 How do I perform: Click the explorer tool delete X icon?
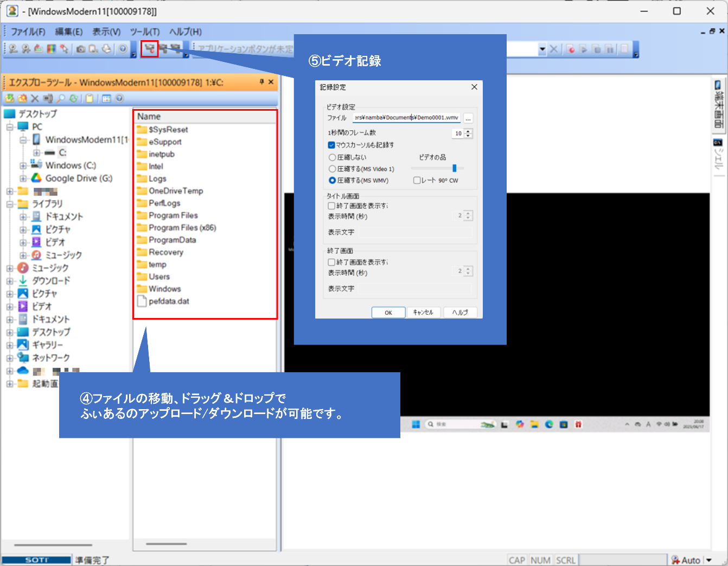click(35, 98)
